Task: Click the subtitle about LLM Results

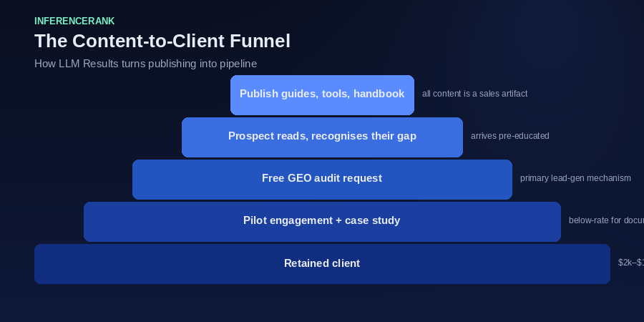Action: click(145, 64)
